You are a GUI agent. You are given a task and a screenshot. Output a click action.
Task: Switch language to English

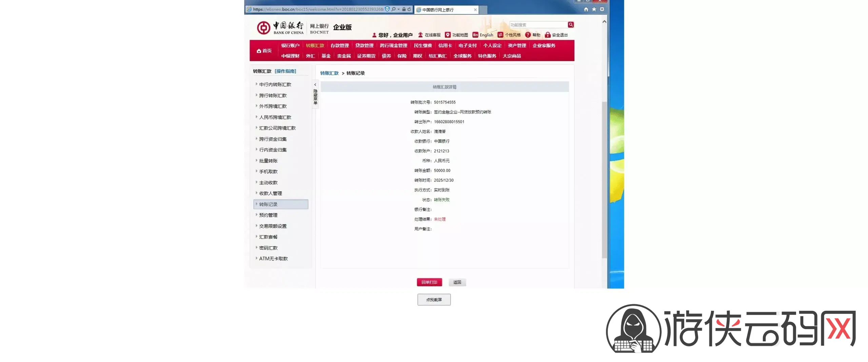coord(483,35)
